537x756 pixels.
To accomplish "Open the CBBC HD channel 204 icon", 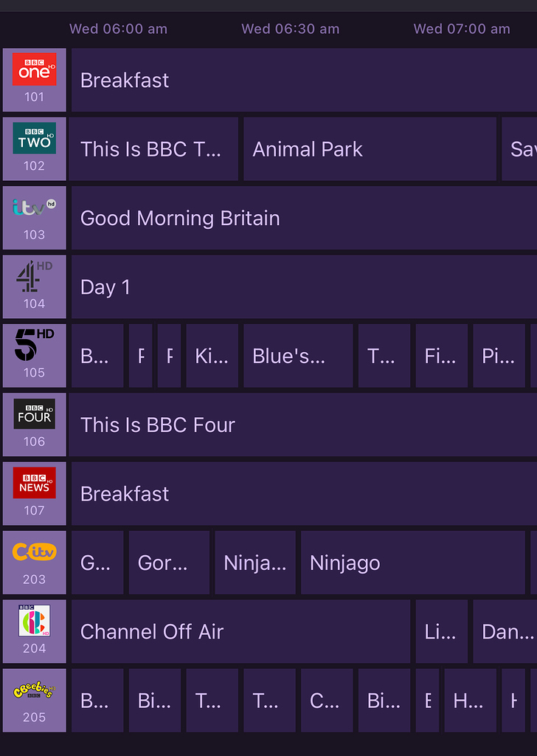I will click(34, 620).
